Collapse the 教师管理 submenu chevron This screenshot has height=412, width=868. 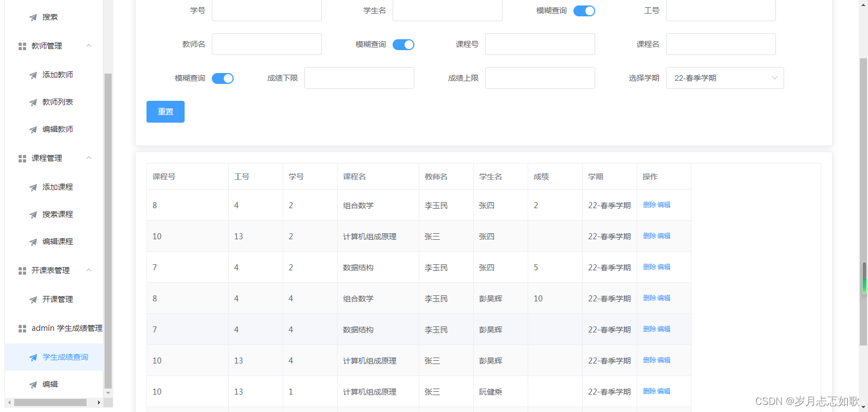tap(89, 46)
